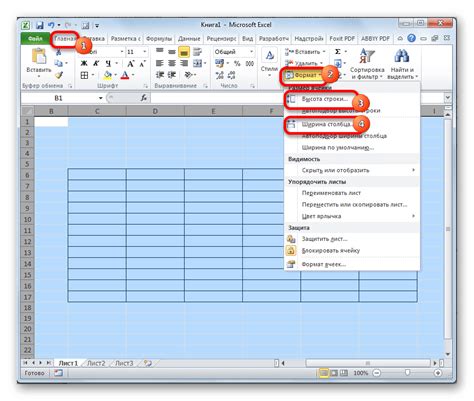474x401 pixels.
Task: Click the zoom slider handle
Action: [x=407, y=373]
